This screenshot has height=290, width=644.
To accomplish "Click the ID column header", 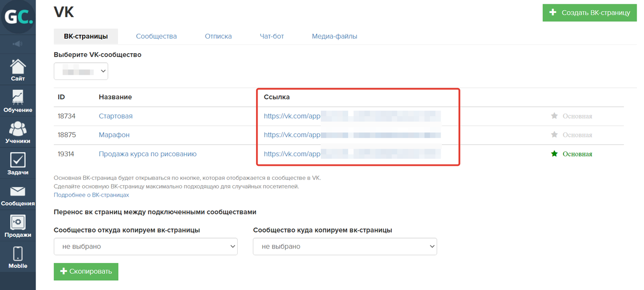I will pyautogui.click(x=62, y=97).
